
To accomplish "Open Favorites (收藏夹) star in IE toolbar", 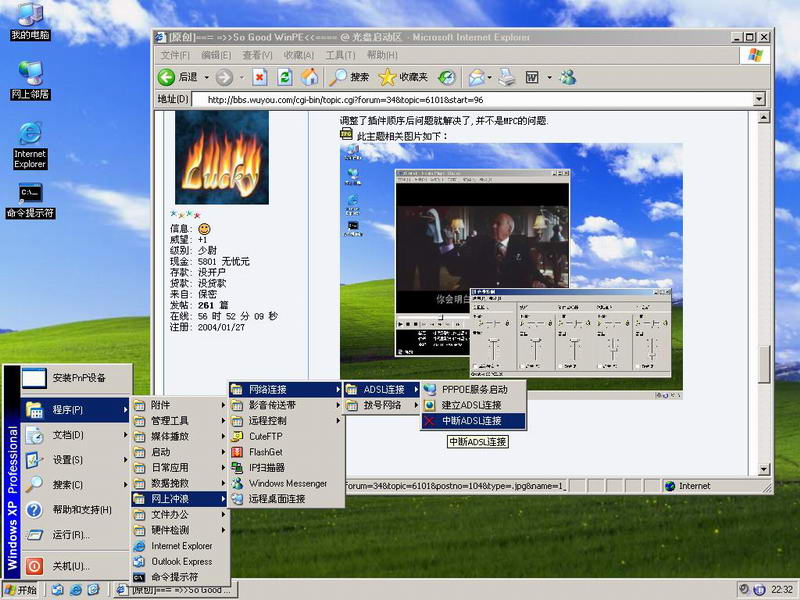I will coord(403,77).
